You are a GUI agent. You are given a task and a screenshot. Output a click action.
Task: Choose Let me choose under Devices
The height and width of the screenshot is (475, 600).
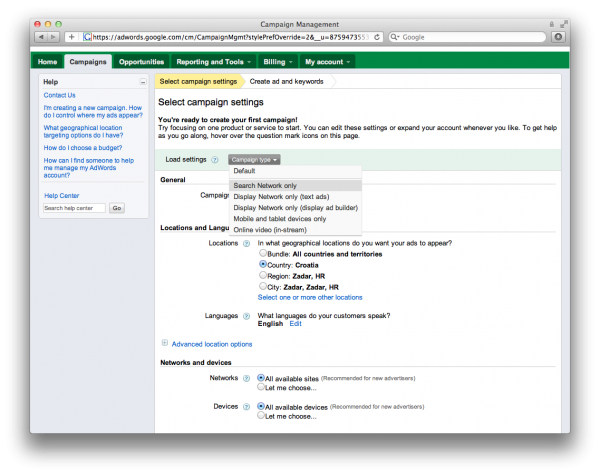261,415
